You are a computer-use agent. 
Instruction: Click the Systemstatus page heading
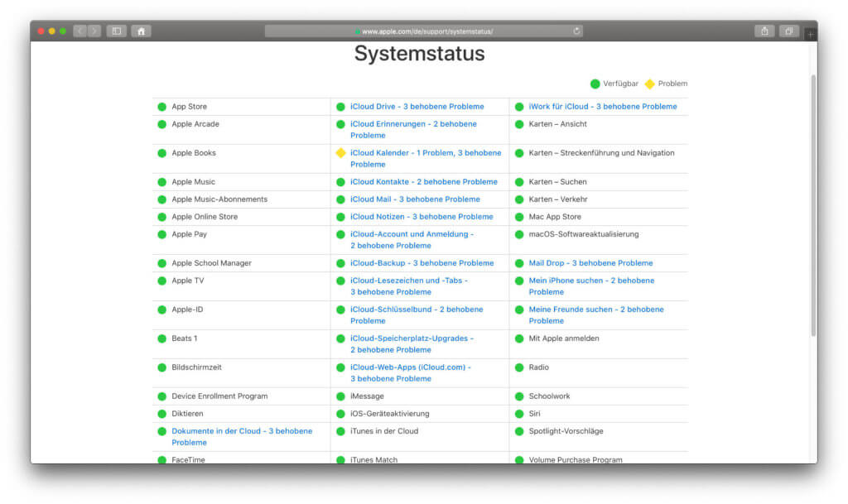click(419, 54)
